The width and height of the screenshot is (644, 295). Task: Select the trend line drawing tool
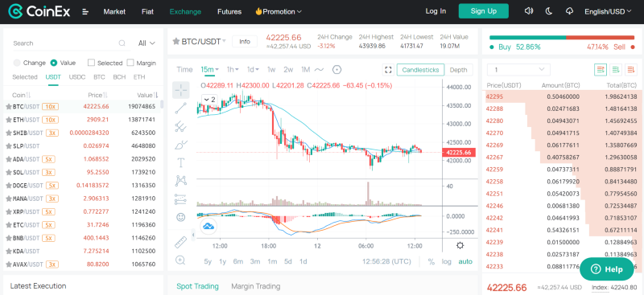coord(181,109)
